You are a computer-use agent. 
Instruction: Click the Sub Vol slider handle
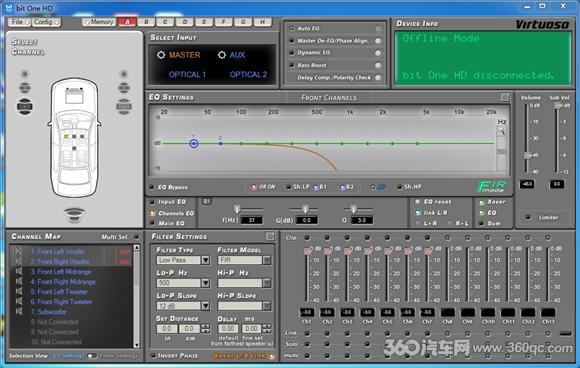pyautogui.click(x=558, y=105)
